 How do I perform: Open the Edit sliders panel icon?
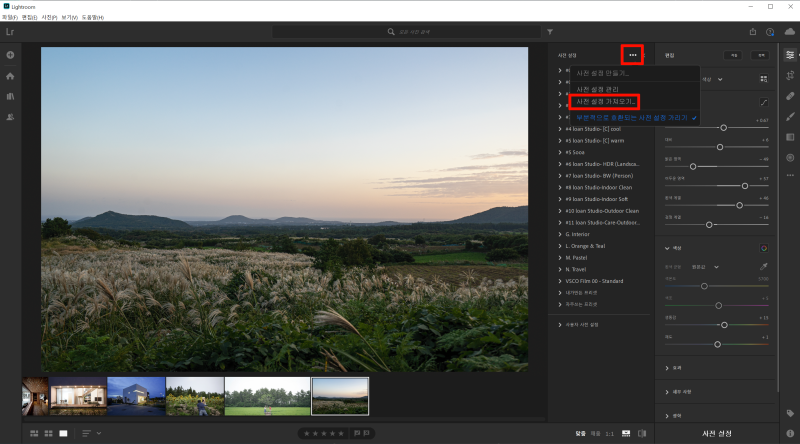[x=790, y=55]
